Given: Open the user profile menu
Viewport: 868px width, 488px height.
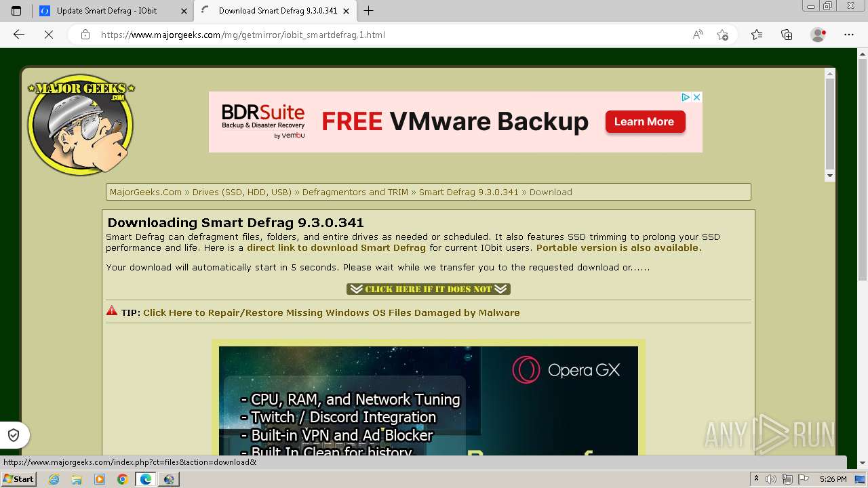Looking at the screenshot, I should click(x=818, y=35).
